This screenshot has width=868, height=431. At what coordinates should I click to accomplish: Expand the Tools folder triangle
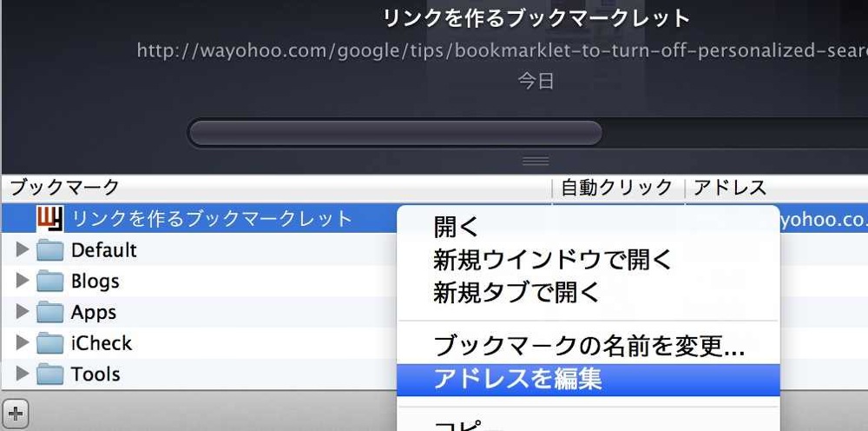coord(23,374)
